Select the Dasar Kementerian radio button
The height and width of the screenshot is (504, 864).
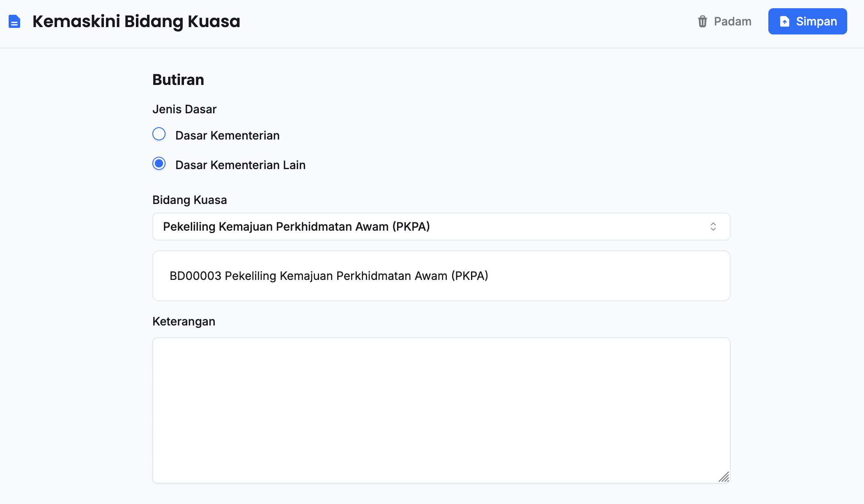click(159, 134)
